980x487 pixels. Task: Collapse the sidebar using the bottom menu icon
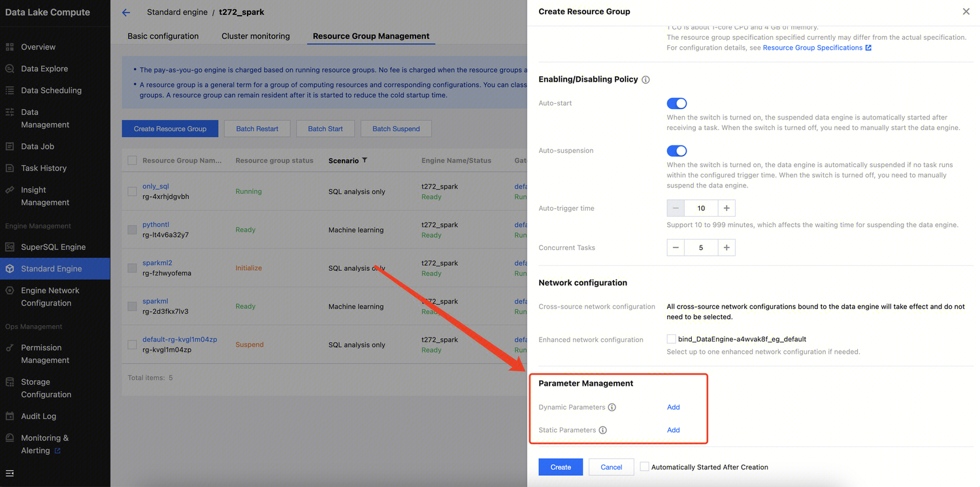pos(10,473)
